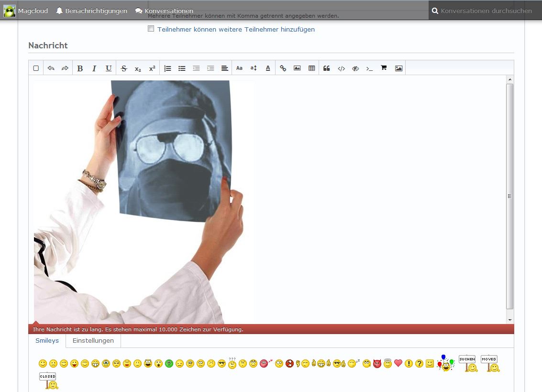Click the scroll-down arrow of the editor
The height and width of the screenshot is (392, 542).
[510, 320]
